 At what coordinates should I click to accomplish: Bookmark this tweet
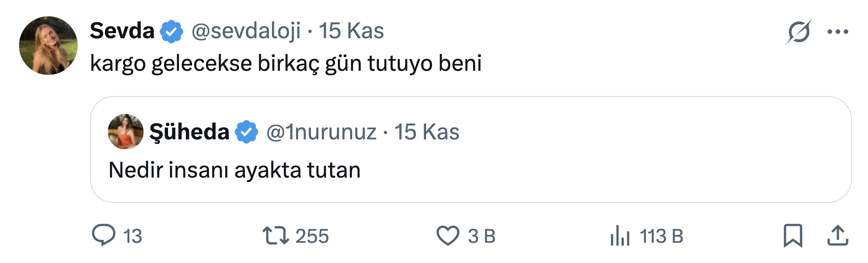(x=793, y=236)
